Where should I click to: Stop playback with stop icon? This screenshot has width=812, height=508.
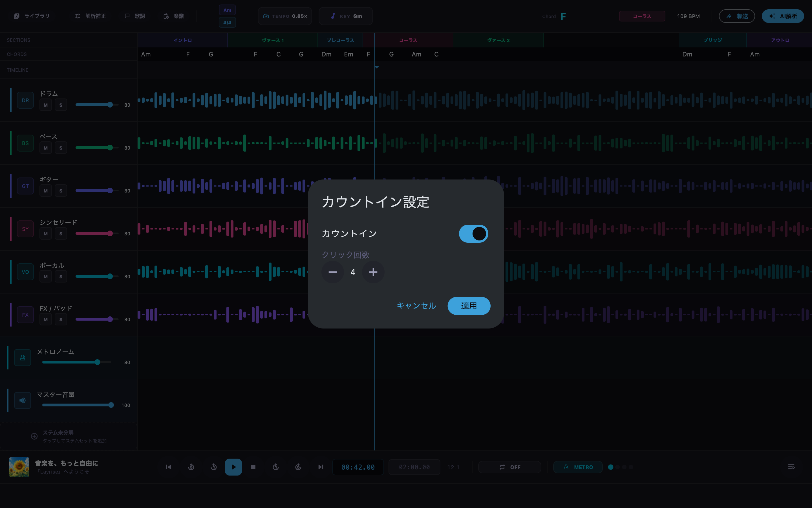click(253, 467)
